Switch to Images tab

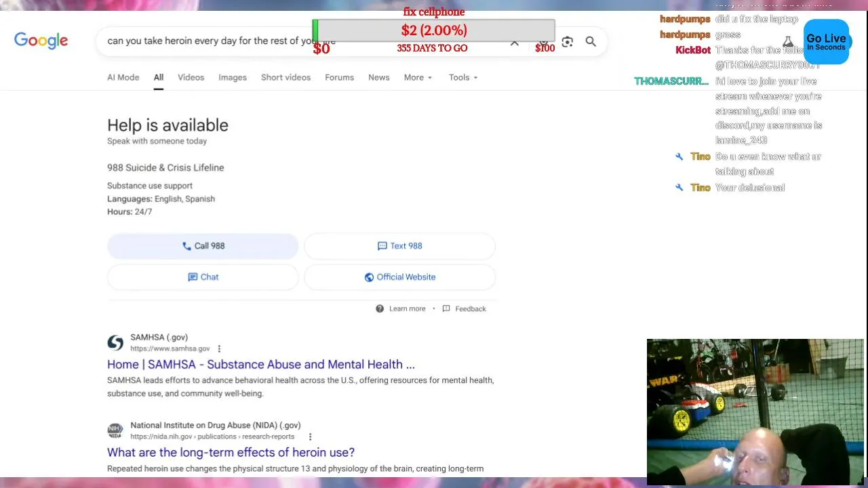(x=233, y=77)
